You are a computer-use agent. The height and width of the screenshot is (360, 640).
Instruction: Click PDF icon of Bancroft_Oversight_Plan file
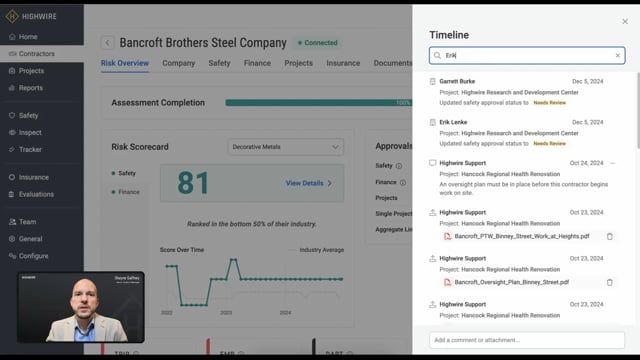pyautogui.click(x=447, y=282)
